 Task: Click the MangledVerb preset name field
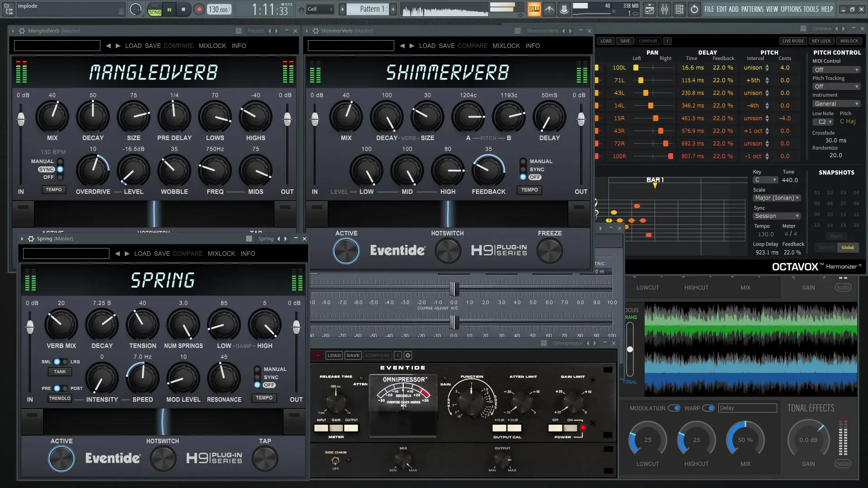[57, 46]
